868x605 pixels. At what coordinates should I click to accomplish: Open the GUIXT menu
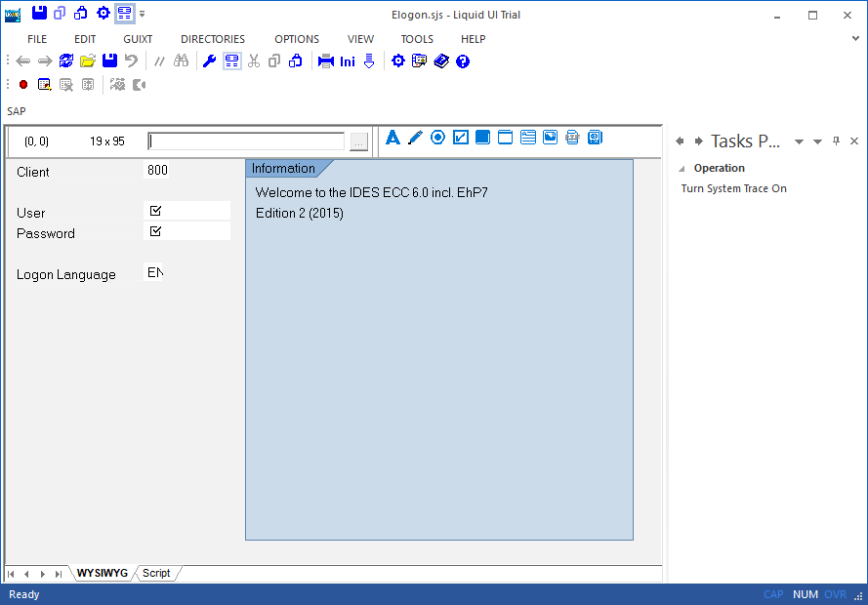pyautogui.click(x=138, y=39)
